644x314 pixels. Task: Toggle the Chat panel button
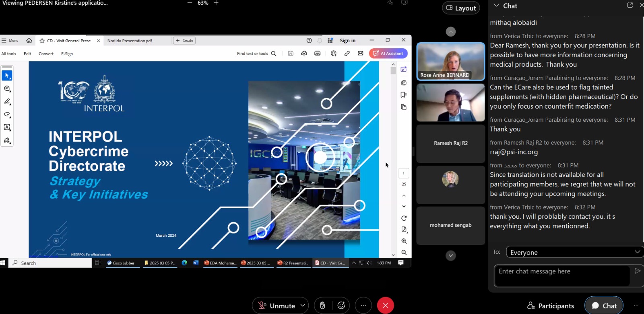coord(604,306)
